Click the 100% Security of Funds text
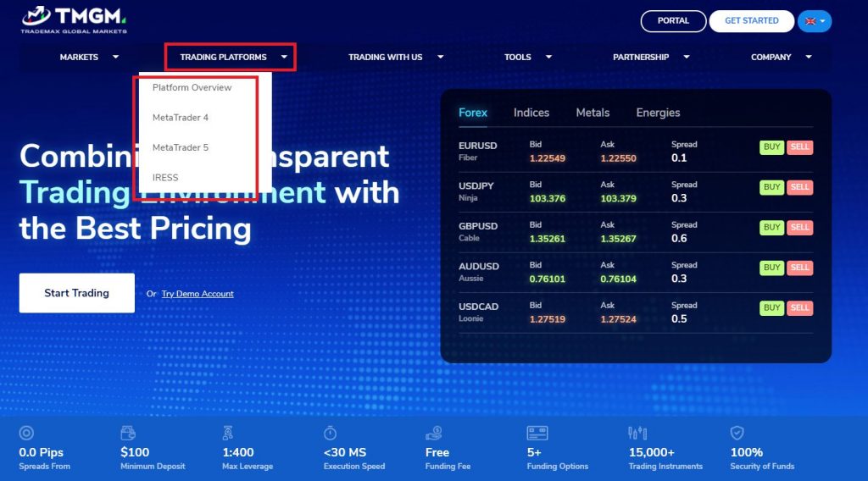 coord(762,458)
